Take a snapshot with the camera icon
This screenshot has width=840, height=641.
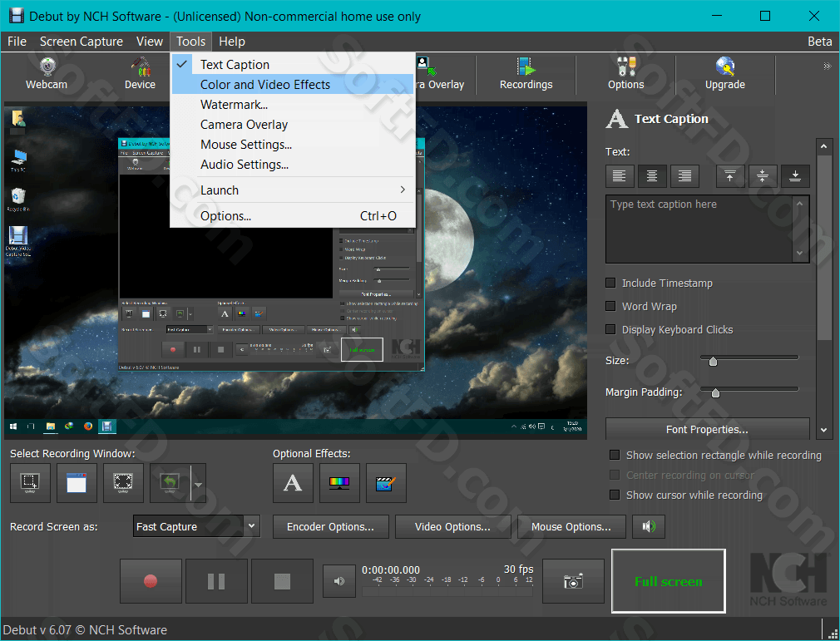coord(573,581)
